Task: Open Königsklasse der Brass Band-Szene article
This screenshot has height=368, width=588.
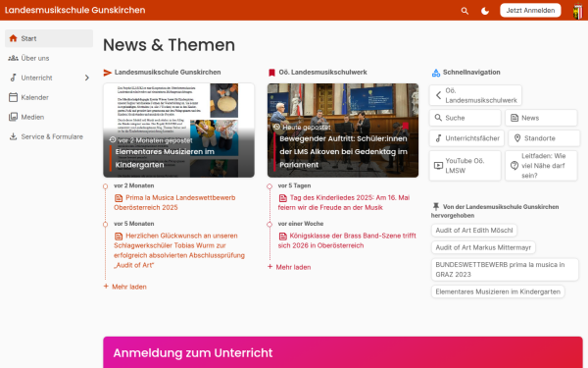Action: click(x=347, y=240)
